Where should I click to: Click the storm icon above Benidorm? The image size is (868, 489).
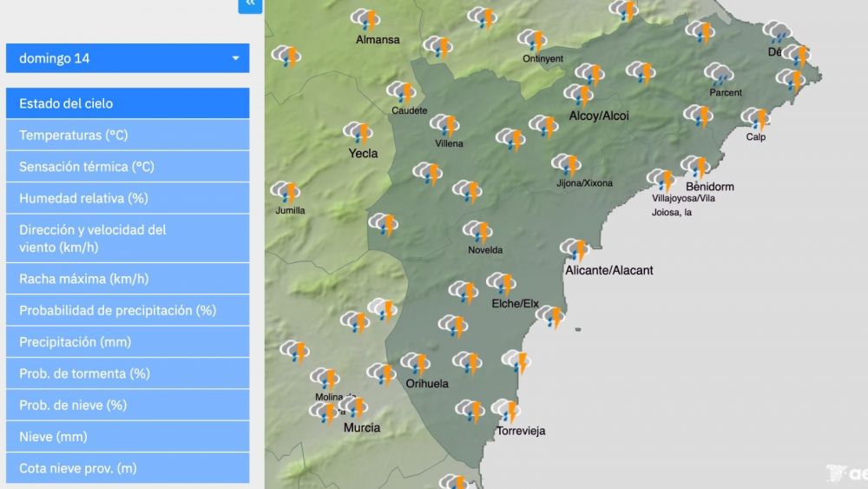tap(696, 168)
